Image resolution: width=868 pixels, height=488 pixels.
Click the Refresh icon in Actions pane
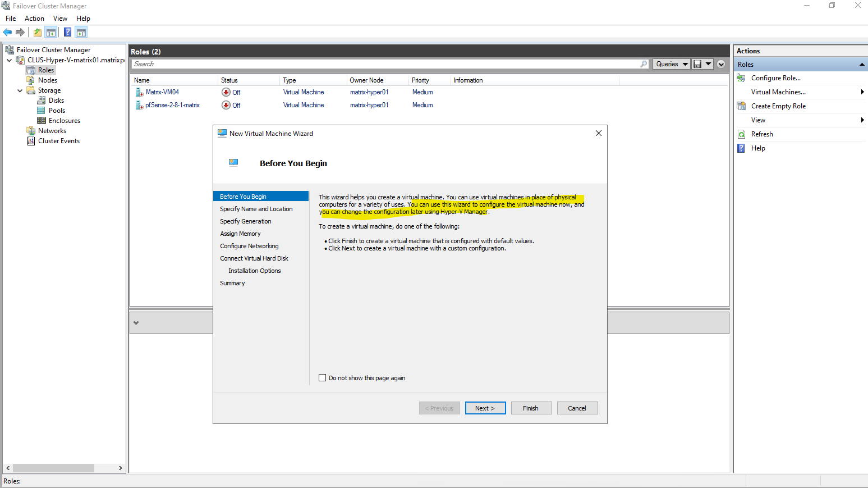tap(741, 134)
